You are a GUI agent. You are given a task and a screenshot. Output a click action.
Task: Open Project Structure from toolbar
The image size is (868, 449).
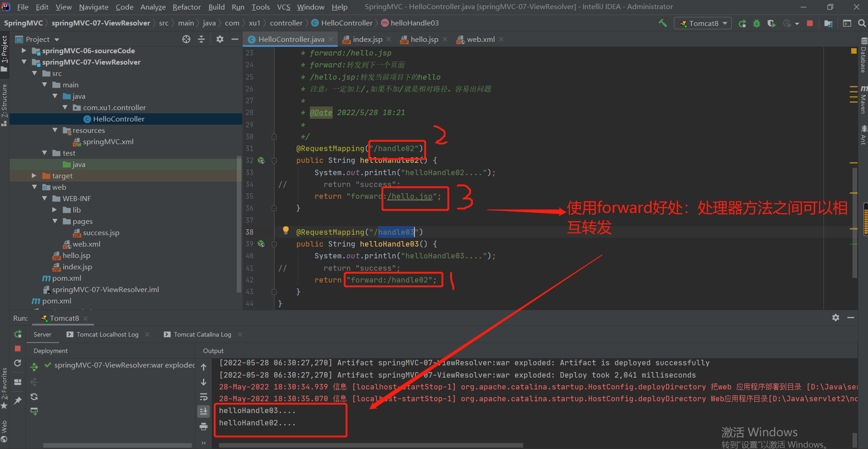(x=828, y=23)
